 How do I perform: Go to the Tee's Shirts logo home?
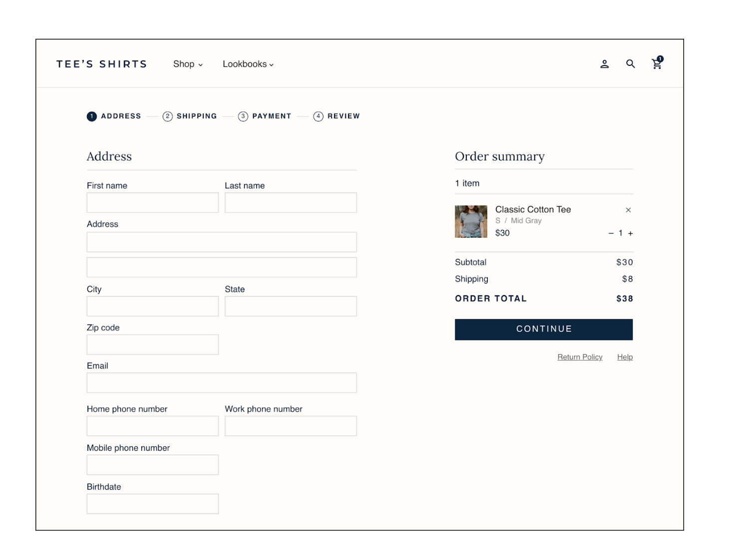pos(102,64)
